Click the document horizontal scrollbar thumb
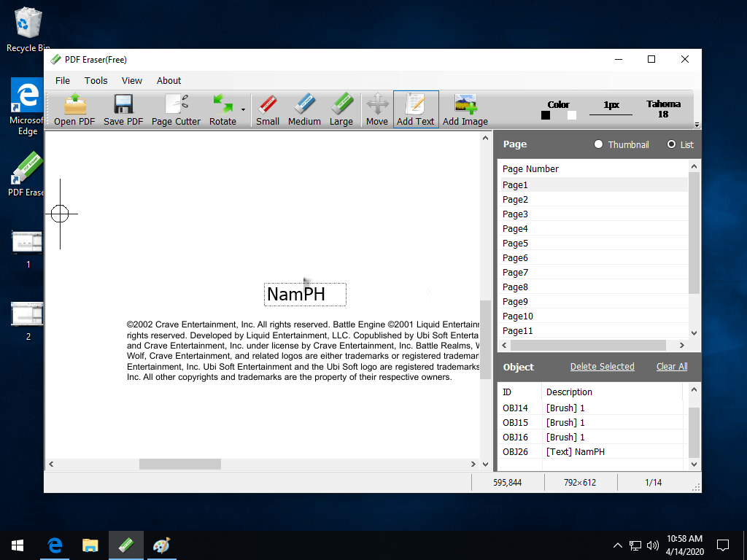 point(180,464)
